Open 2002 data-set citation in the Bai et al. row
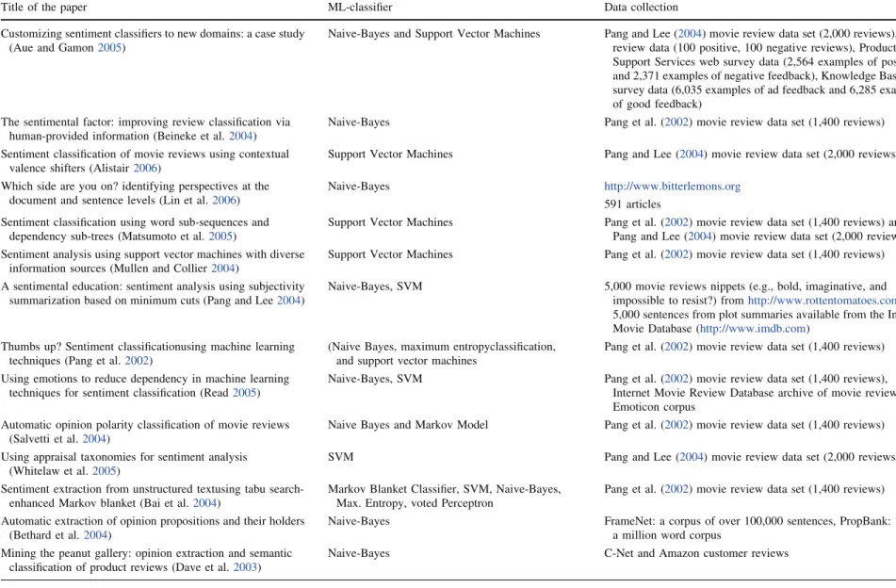The height and width of the screenshot is (588, 896). 676,489
